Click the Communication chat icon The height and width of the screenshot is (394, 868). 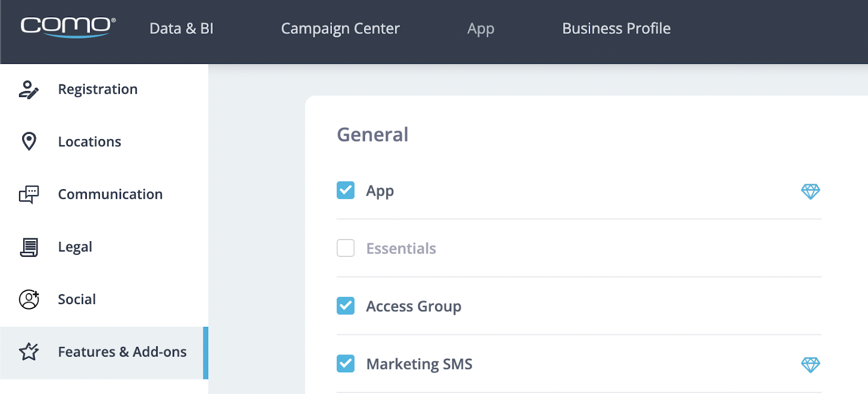click(x=29, y=194)
